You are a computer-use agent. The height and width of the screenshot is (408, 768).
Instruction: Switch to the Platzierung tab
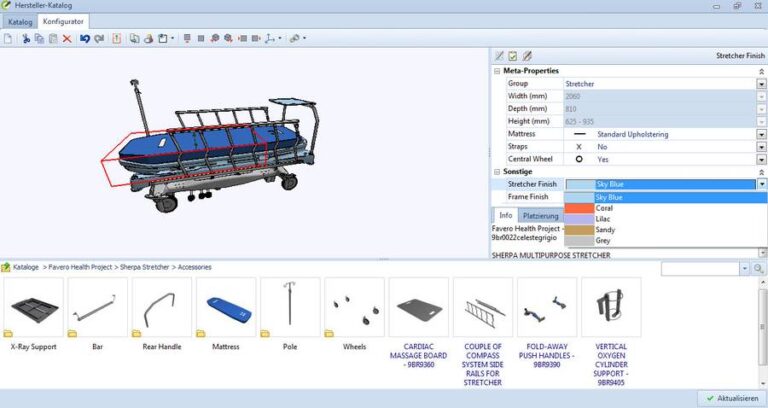click(x=540, y=215)
